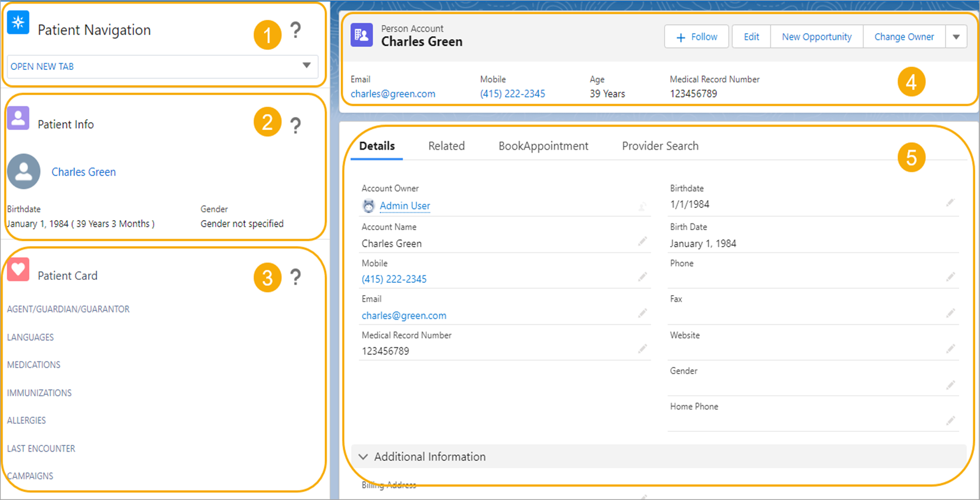This screenshot has width=980, height=500.
Task: Click header email charles@green.com link
Action: pyautogui.click(x=393, y=94)
